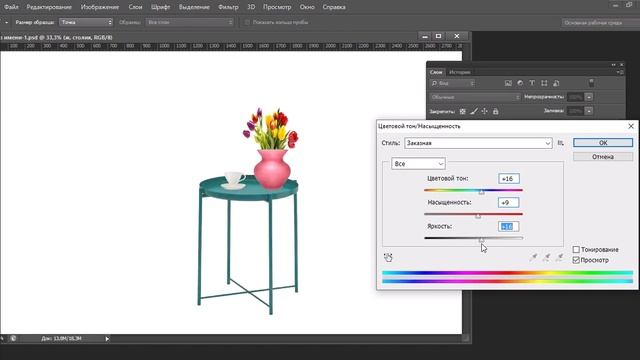This screenshot has height=360, width=640.
Task: Toggle the show sampling ring checkbox in the options bar
Action: tap(247, 22)
